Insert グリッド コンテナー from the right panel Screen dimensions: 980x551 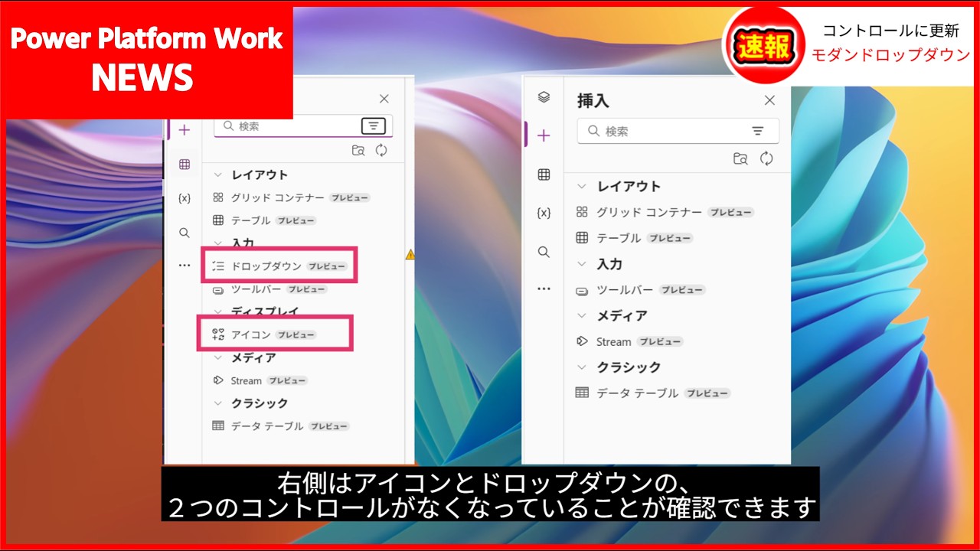tap(665, 212)
